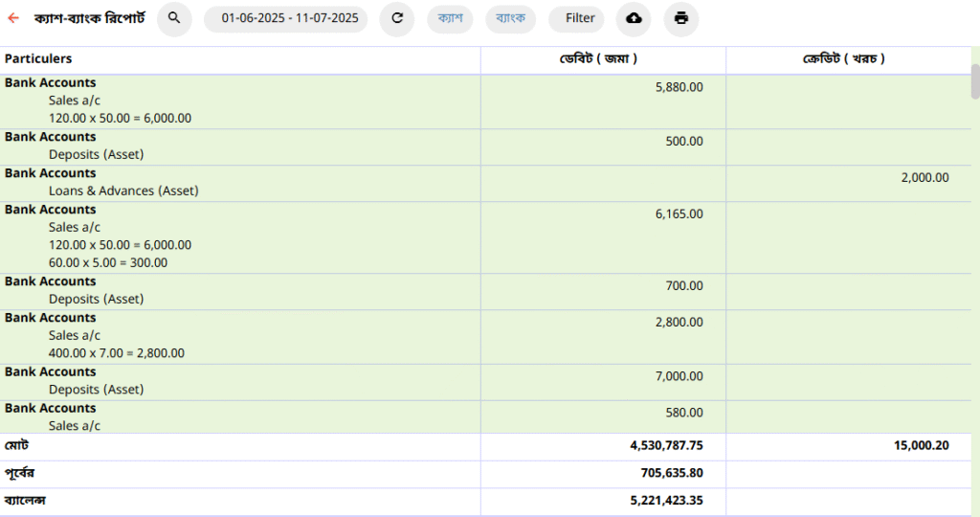The width and height of the screenshot is (980, 517).
Task: Select the ক্যাশ filter button
Action: (x=450, y=19)
